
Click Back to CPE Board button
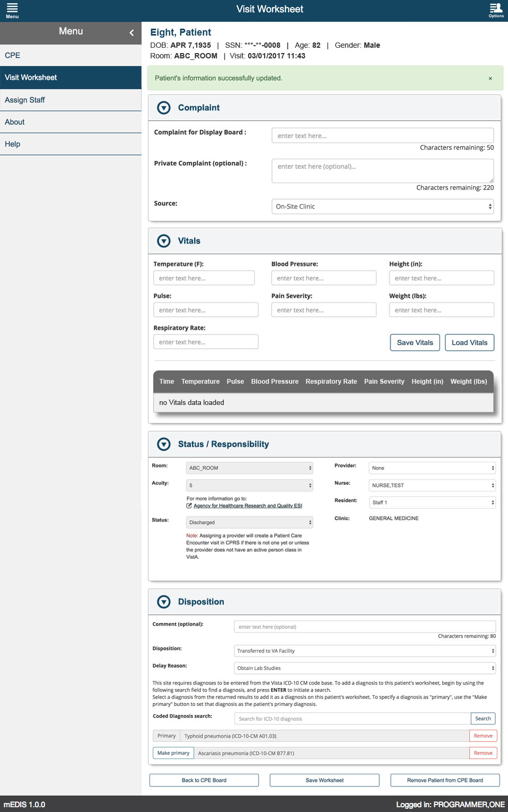204,780
